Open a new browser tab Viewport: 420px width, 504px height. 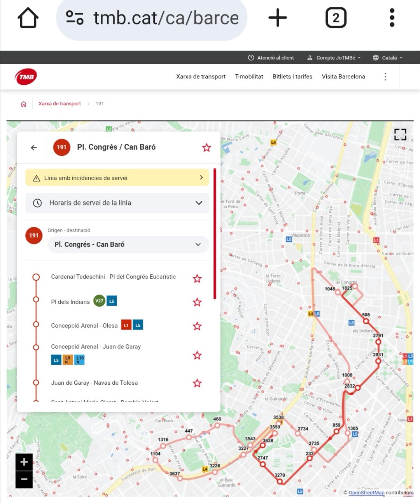[278, 18]
